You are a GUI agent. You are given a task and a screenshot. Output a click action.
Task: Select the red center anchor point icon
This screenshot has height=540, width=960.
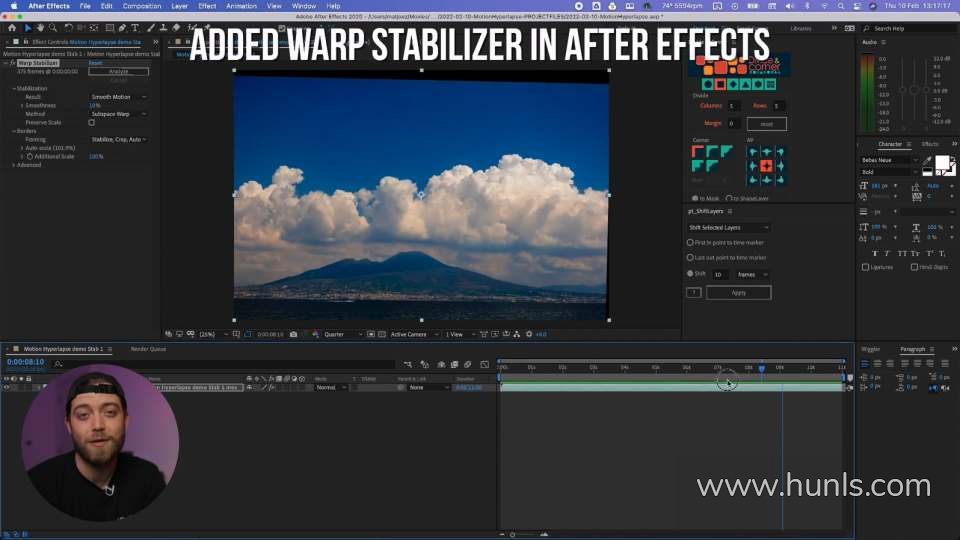767,166
